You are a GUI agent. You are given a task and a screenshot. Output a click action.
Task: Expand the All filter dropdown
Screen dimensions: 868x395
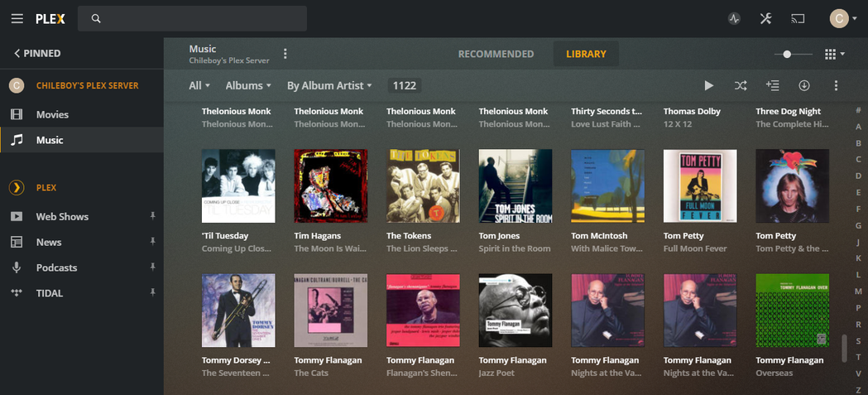point(199,85)
